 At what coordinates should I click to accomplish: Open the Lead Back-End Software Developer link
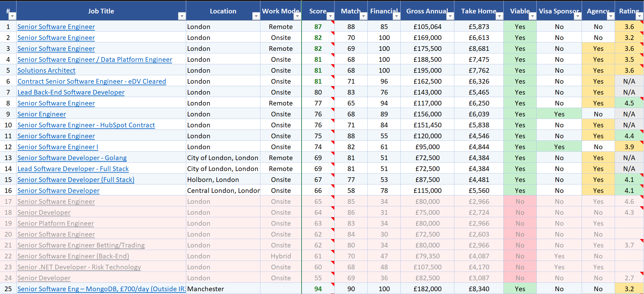pyautogui.click(x=71, y=92)
